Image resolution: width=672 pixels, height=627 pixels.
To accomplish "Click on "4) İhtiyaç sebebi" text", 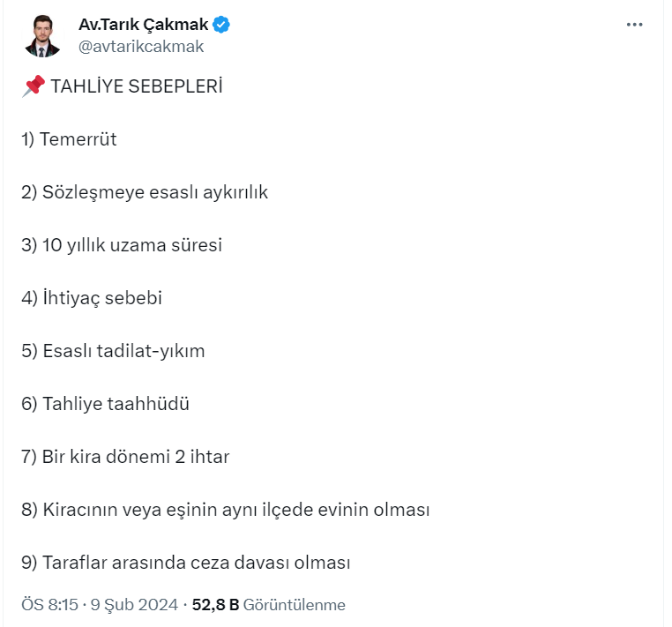I will click(92, 298).
